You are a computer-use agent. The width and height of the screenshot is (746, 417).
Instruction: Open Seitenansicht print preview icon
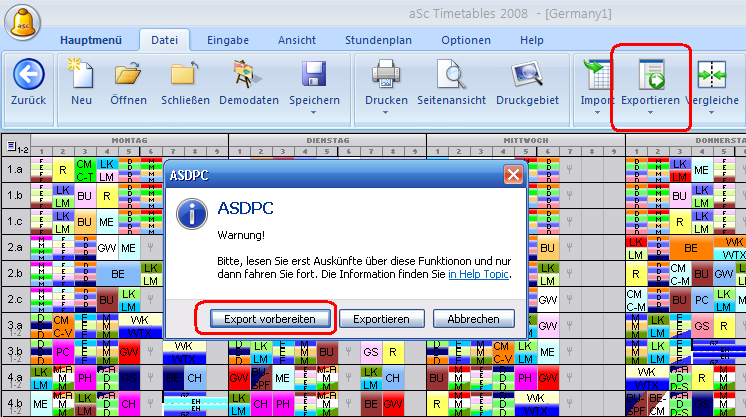pyautogui.click(x=451, y=74)
